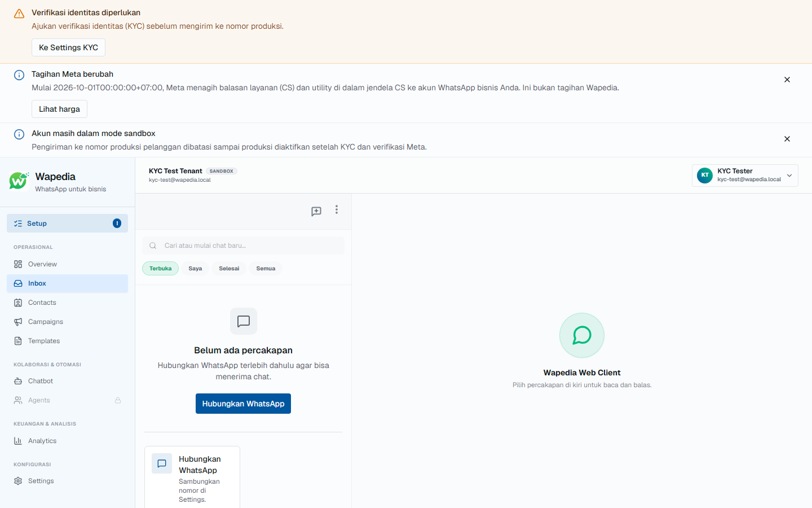Go to Contacts page
This screenshot has height=508, width=812.
[67, 303]
